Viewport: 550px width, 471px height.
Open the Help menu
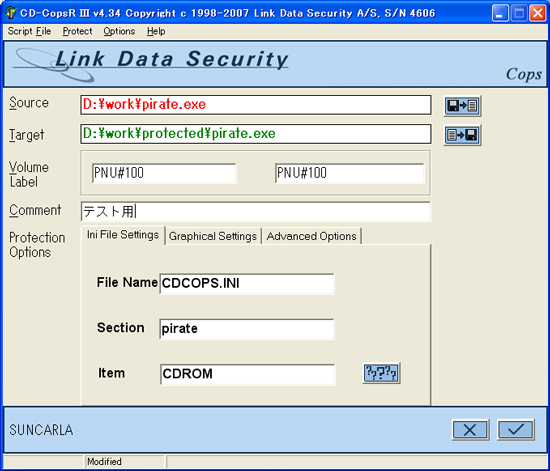tap(156, 31)
